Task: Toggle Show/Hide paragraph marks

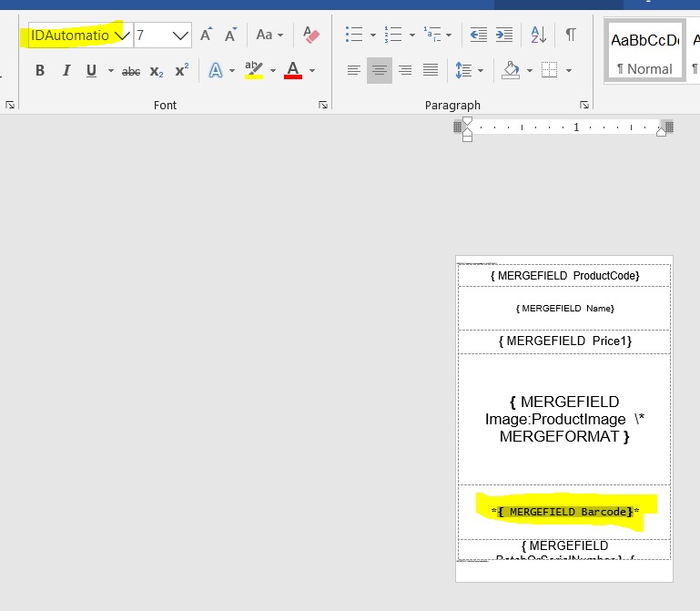Action: pos(571,36)
